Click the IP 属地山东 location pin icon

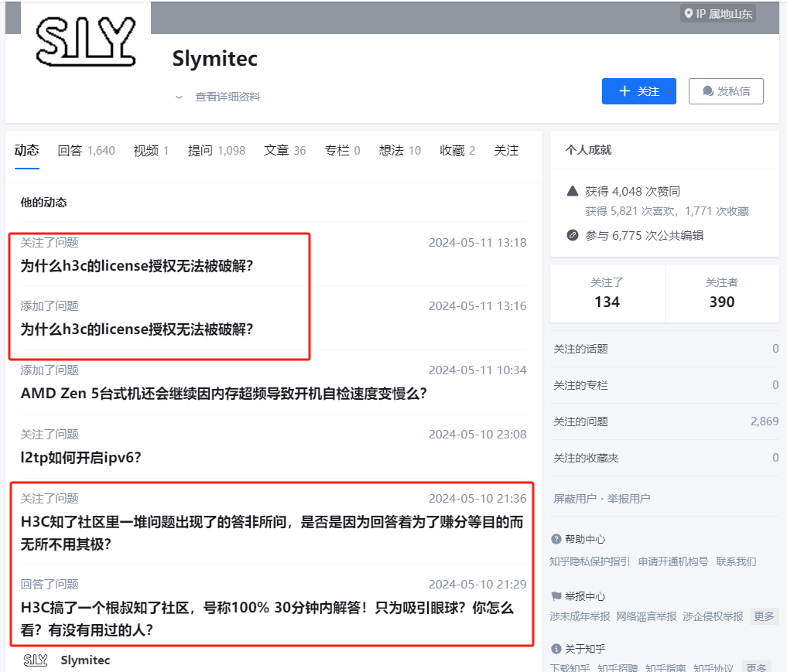[x=689, y=14]
